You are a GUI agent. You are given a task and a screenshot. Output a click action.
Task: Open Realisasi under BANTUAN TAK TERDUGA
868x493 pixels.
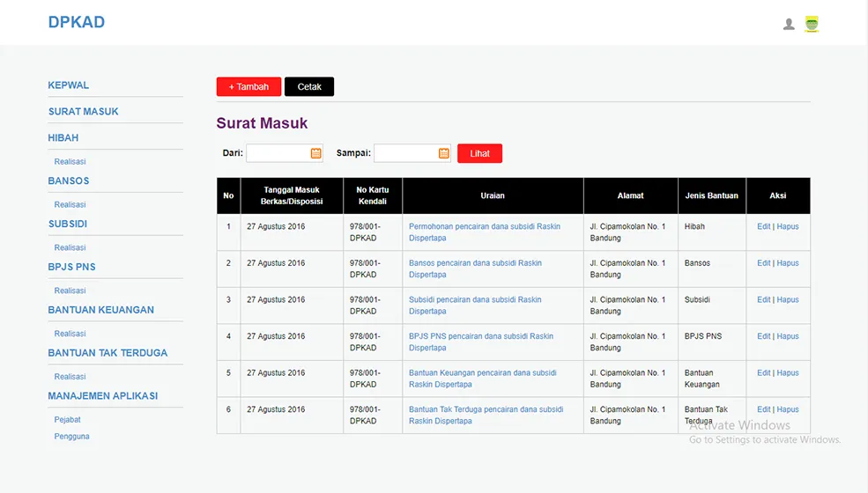pos(70,377)
